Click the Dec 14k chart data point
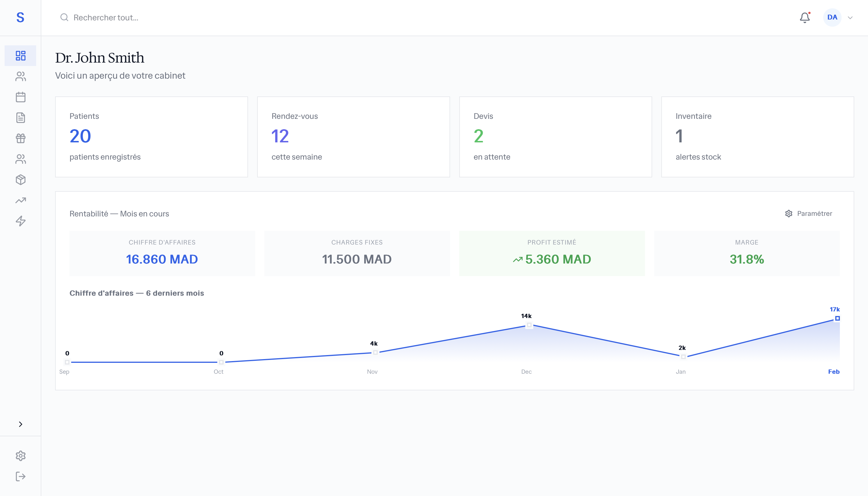This screenshot has height=496, width=868. click(529, 325)
